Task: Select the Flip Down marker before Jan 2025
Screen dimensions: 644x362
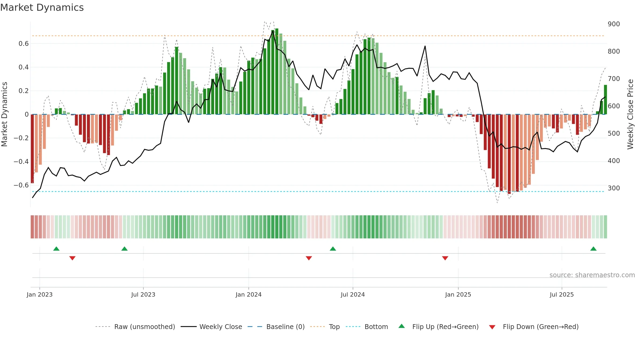Action: [445, 258]
